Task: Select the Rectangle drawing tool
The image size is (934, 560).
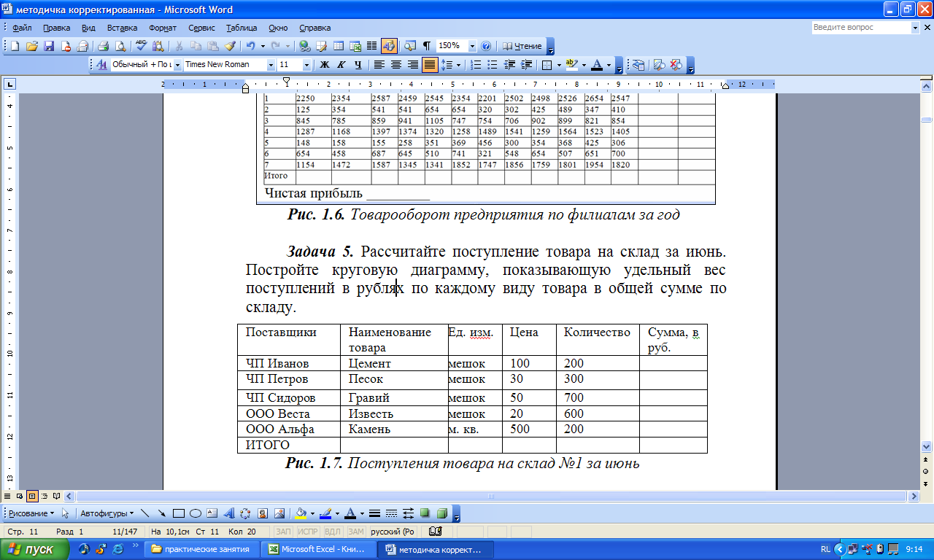Action: coord(178,513)
